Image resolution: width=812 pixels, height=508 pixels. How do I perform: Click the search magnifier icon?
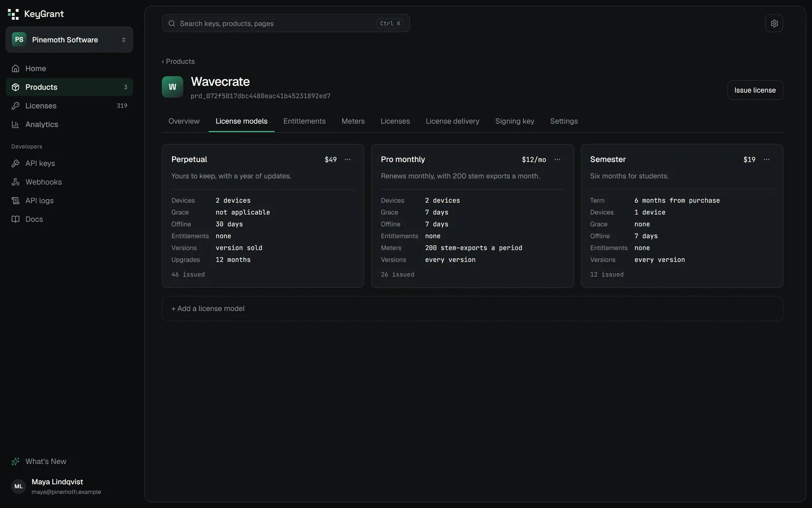click(172, 23)
